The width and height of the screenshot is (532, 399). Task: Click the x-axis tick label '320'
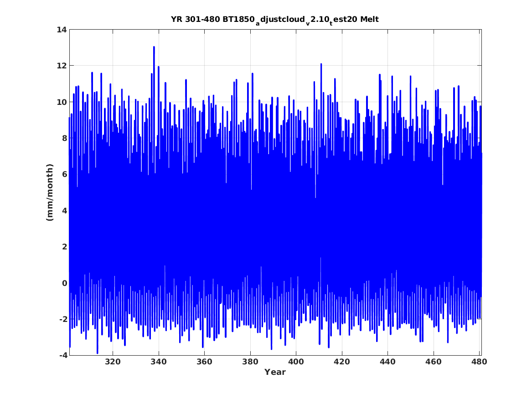[x=113, y=362]
